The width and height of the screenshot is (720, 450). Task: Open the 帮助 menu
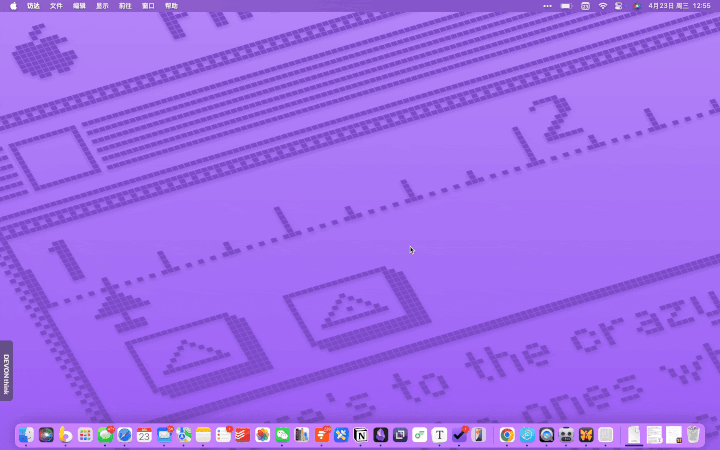171,6
